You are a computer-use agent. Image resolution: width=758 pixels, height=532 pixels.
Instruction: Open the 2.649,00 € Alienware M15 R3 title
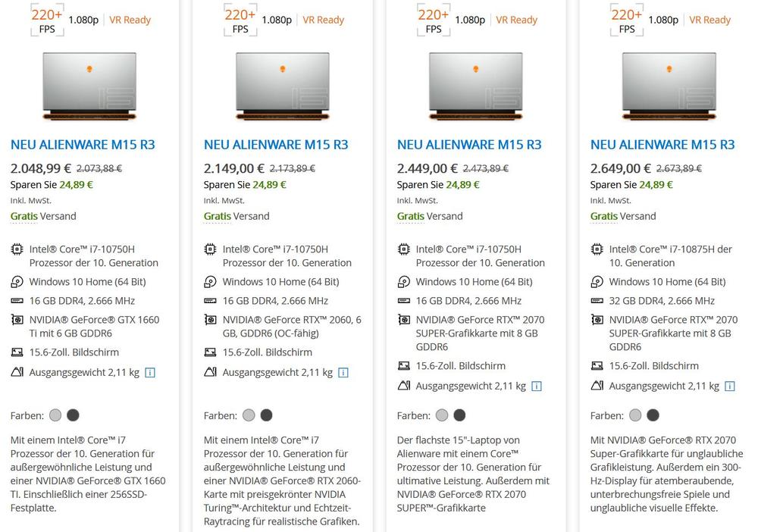(x=662, y=145)
